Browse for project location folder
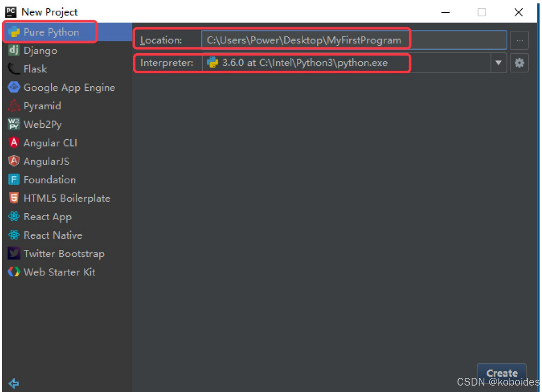Image resolution: width=542 pixels, height=392 pixels. [x=519, y=41]
